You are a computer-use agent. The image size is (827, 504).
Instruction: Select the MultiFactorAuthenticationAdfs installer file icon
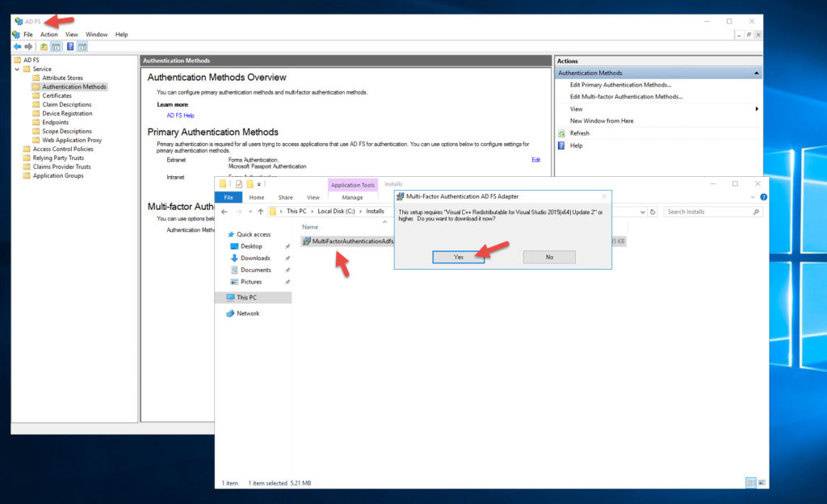307,241
